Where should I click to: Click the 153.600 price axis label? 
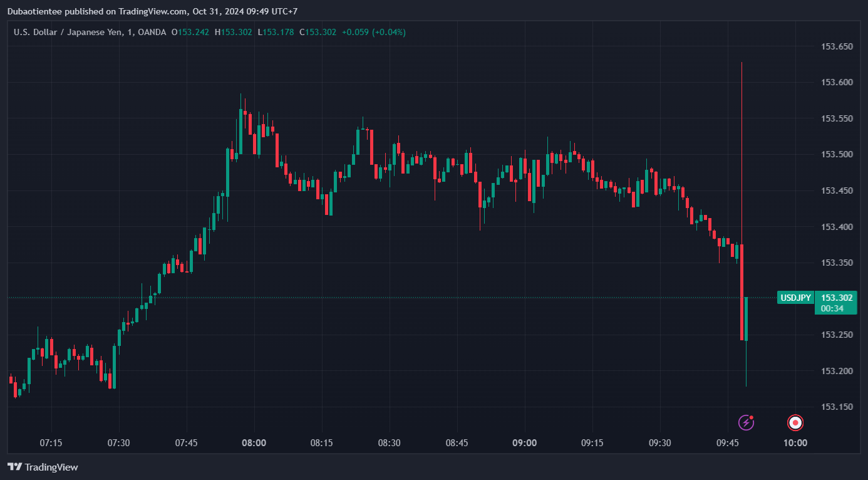[837, 82]
